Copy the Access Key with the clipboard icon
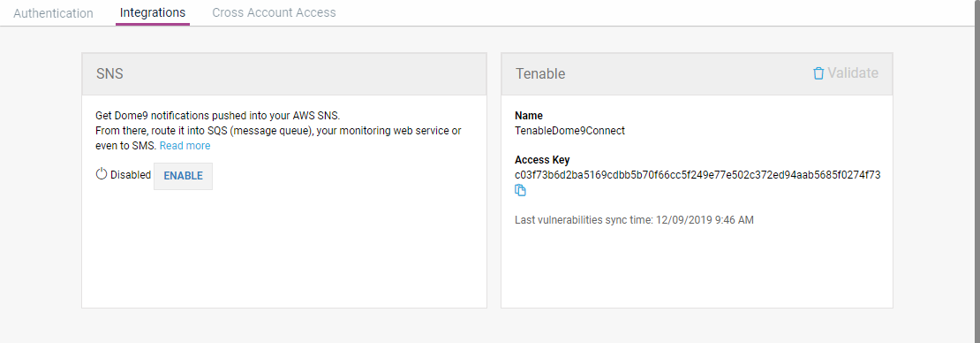Screen dimensions: 980x343 point(520,190)
